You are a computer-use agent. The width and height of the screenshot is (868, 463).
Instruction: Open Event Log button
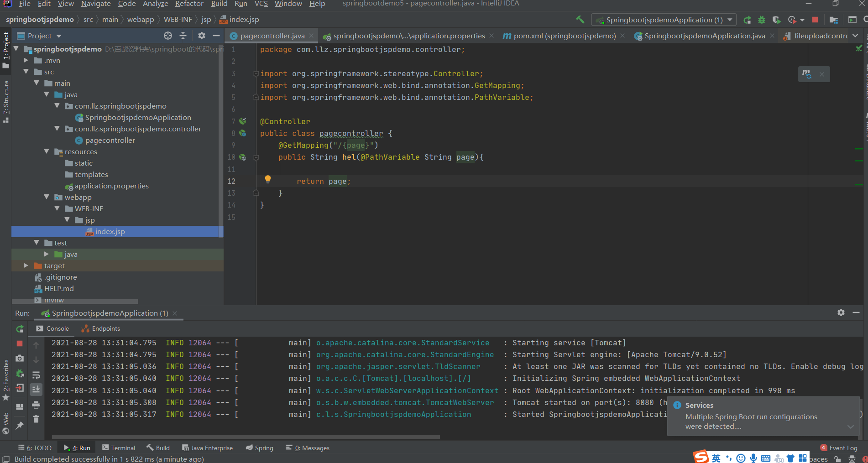(x=839, y=448)
